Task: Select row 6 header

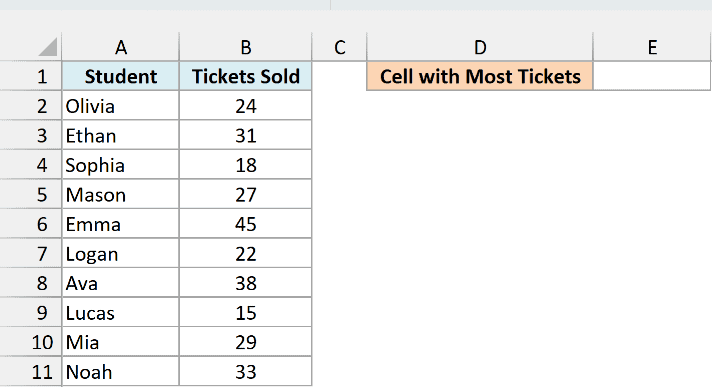Action: 30,223
